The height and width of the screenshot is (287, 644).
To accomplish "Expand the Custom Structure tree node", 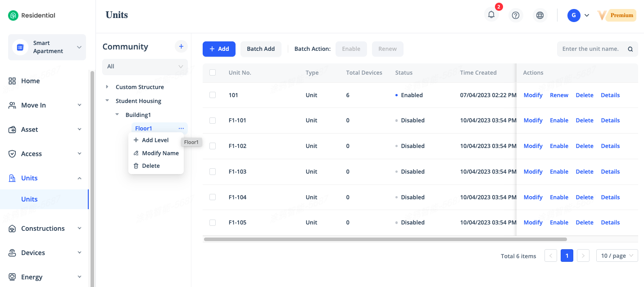I will pyautogui.click(x=107, y=87).
